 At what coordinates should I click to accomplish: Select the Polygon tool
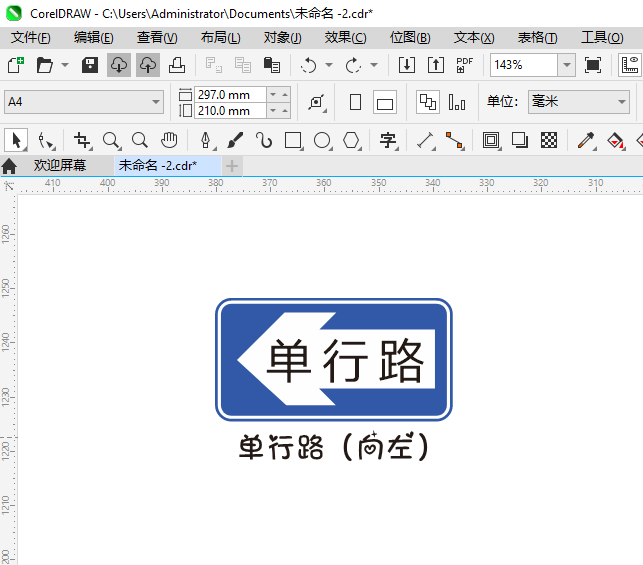pyautogui.click(x=351, y=140)
